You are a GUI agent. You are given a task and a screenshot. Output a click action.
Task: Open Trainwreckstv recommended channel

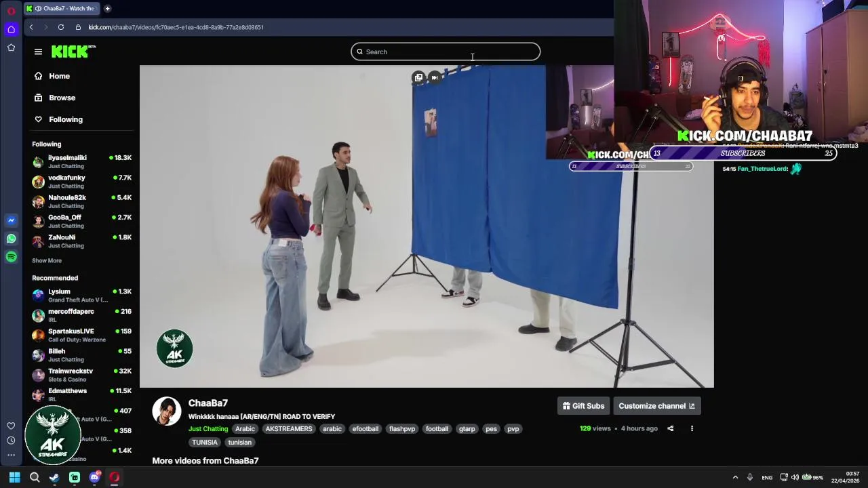tap(81, 375)
